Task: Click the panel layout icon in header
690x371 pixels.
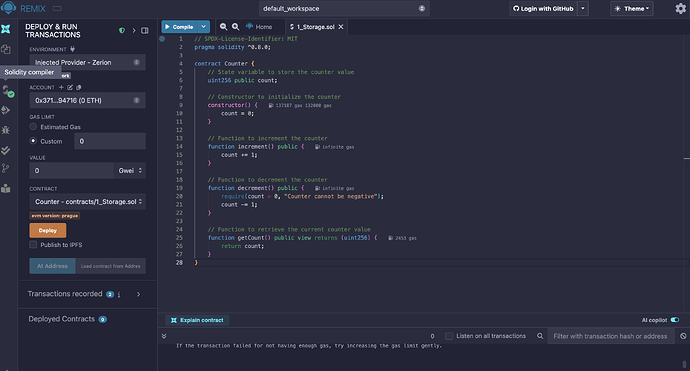Action: click(x=144, y=30)
